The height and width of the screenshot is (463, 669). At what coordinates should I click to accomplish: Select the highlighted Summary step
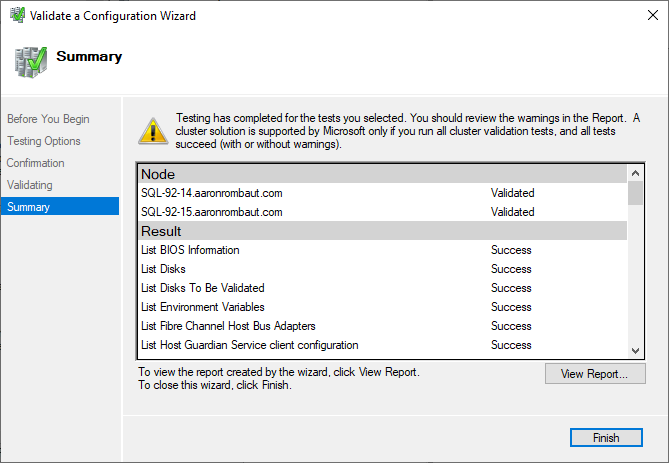point(28,207)
